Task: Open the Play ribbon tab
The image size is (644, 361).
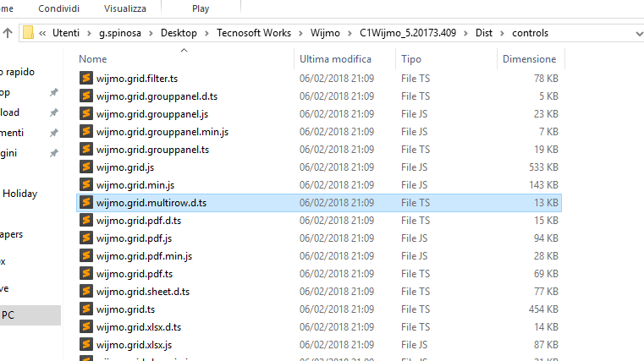Action: 201,8
